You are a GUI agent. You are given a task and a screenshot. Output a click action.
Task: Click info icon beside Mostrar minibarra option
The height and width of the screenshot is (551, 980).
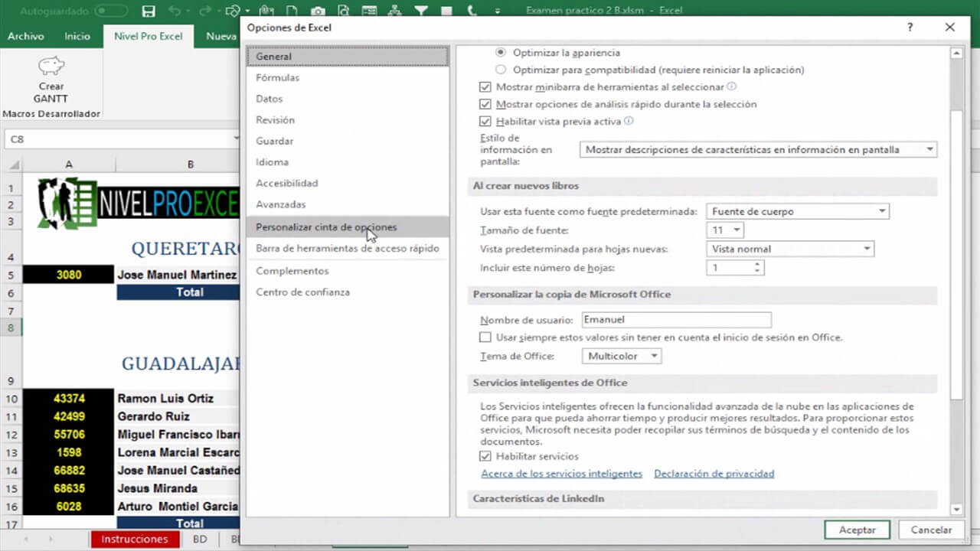point(731,86)
